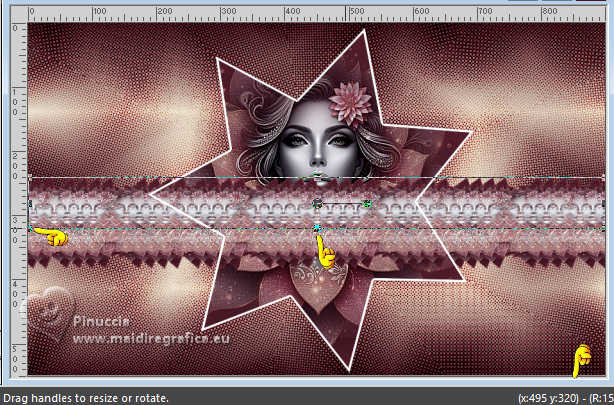Click the right-middle resize handle of the selection
Screen dimensions: 614x405
pos(603,203)
